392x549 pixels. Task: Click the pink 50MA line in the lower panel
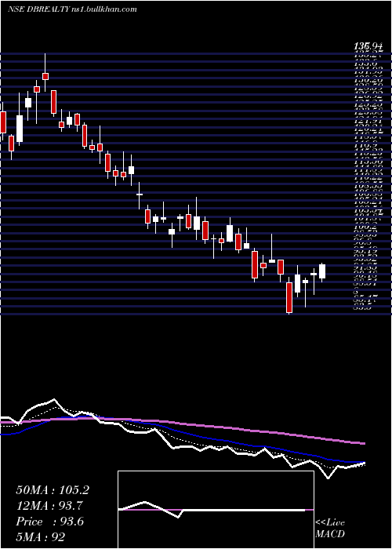tap(182, 425)
